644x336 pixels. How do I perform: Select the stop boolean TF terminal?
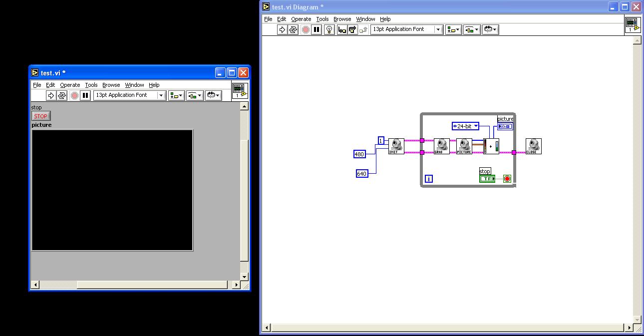pyautogui.click(x=487, y=179)
